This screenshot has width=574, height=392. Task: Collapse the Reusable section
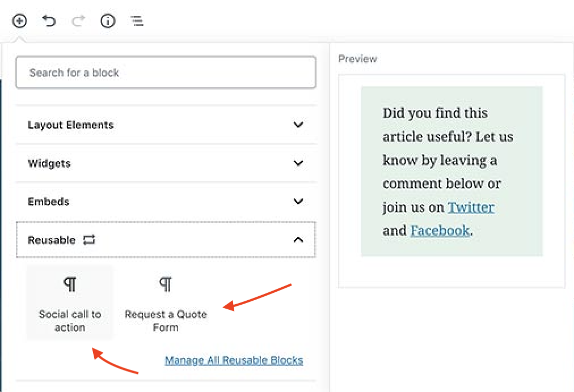point(166,240)
